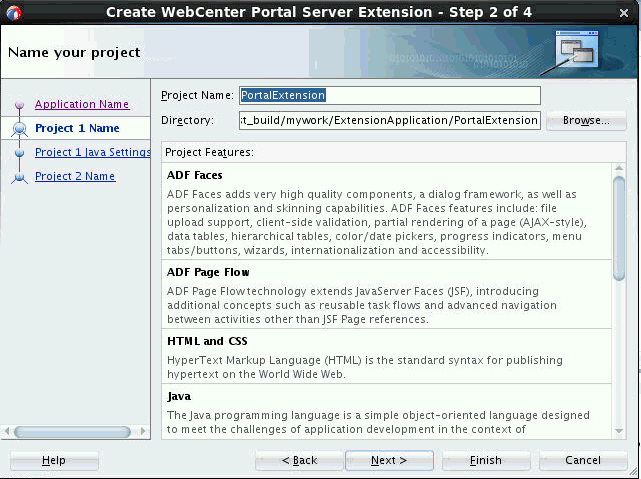This screenshot has height=479, width=641.
Task: Go back to previous wizard step
Action: click(x=299, y=461)
